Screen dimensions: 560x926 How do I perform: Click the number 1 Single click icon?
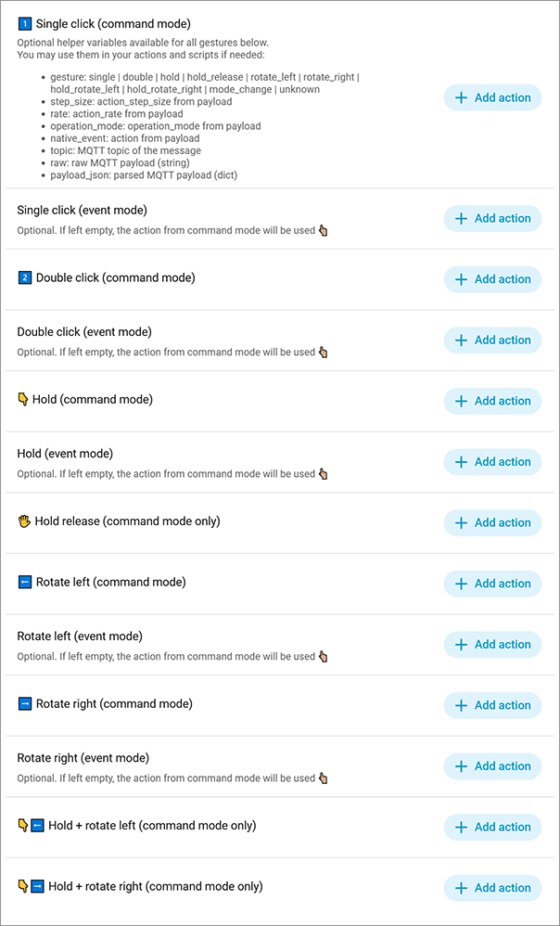[x=25, y=23]
